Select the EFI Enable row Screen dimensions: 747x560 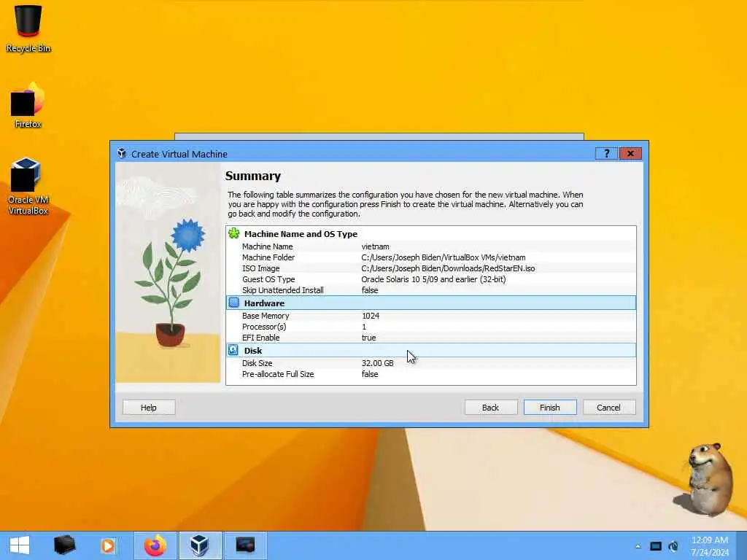431,338
